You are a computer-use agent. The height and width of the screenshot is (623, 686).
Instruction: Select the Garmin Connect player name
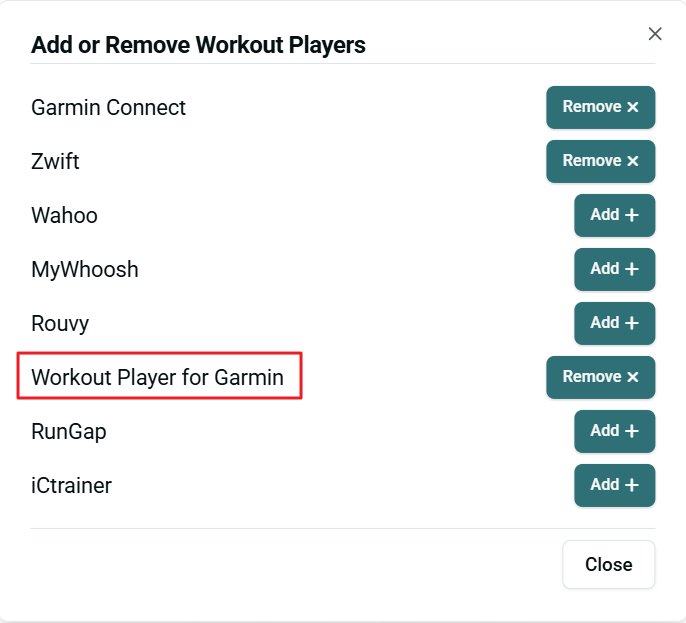pos(108,107)
